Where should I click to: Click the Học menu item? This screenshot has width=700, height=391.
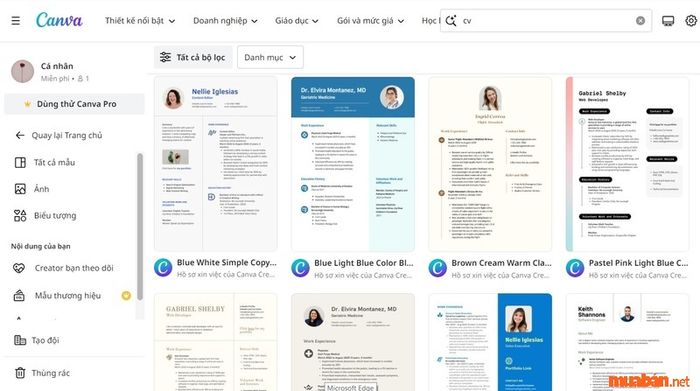point(430,21)
